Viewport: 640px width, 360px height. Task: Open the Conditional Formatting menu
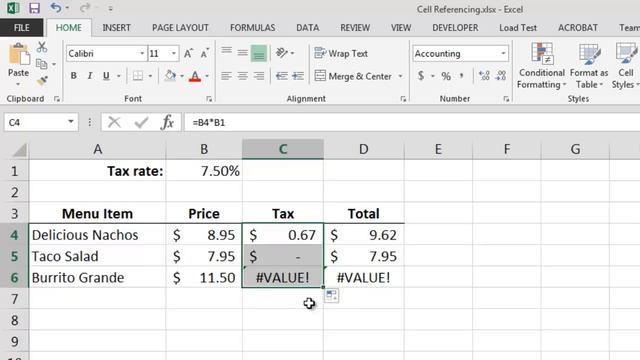pyautogui.click(x=542, y=65)
